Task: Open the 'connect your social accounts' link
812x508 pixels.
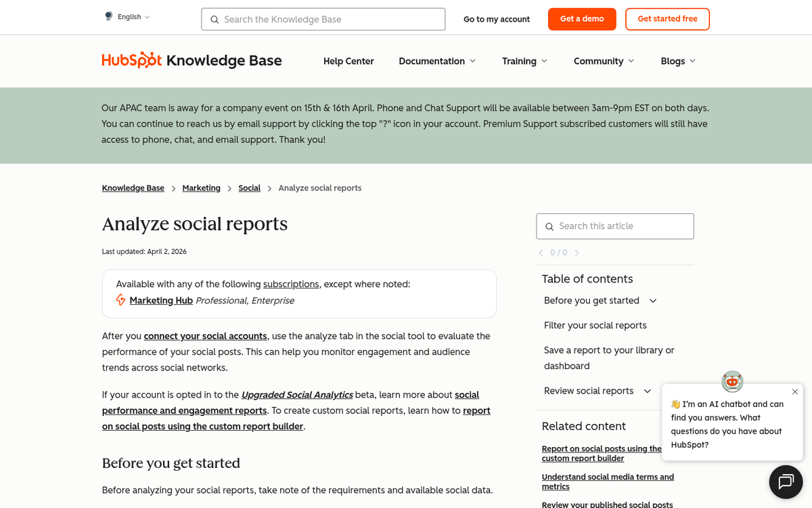Action: pos(205,336)
